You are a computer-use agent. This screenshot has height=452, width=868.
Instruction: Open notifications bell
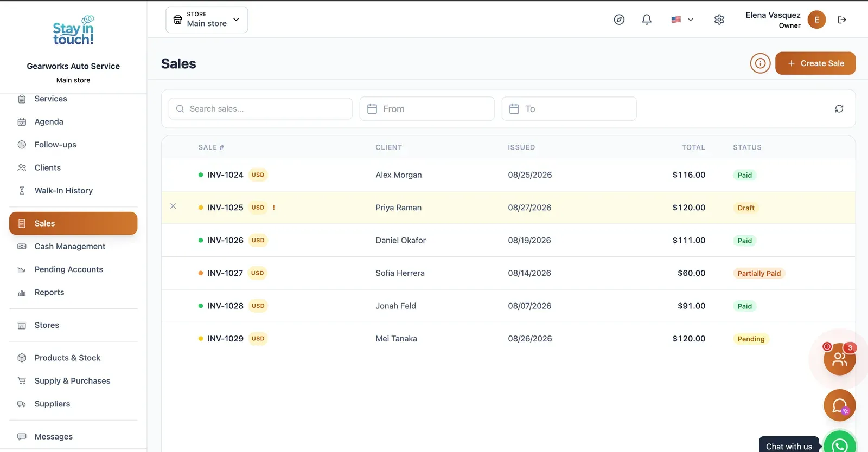tap(647, 20)
